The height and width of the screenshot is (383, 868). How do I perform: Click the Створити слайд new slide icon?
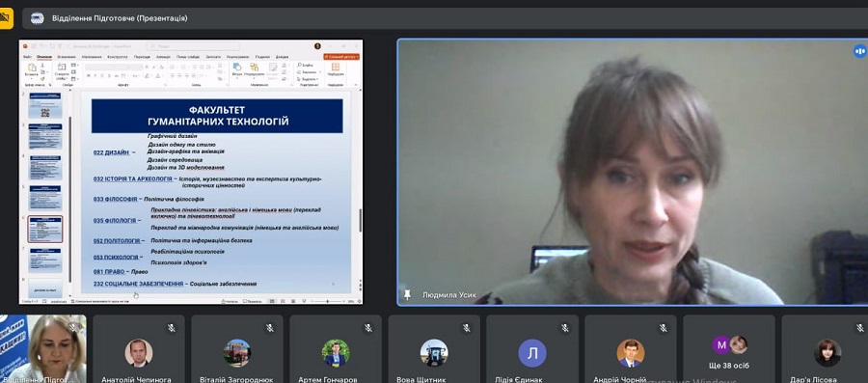pos(62,67)
